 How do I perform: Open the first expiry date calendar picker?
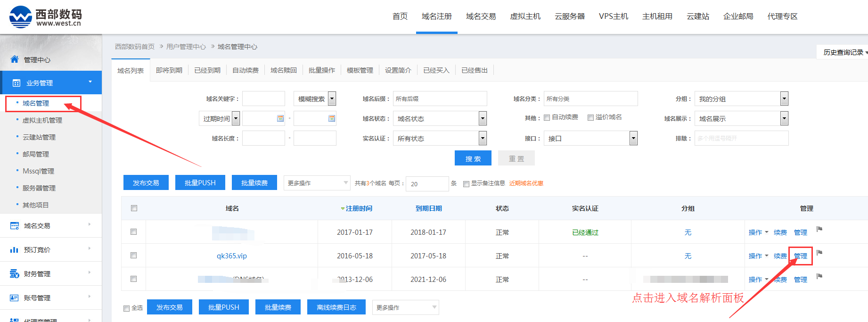280,118
